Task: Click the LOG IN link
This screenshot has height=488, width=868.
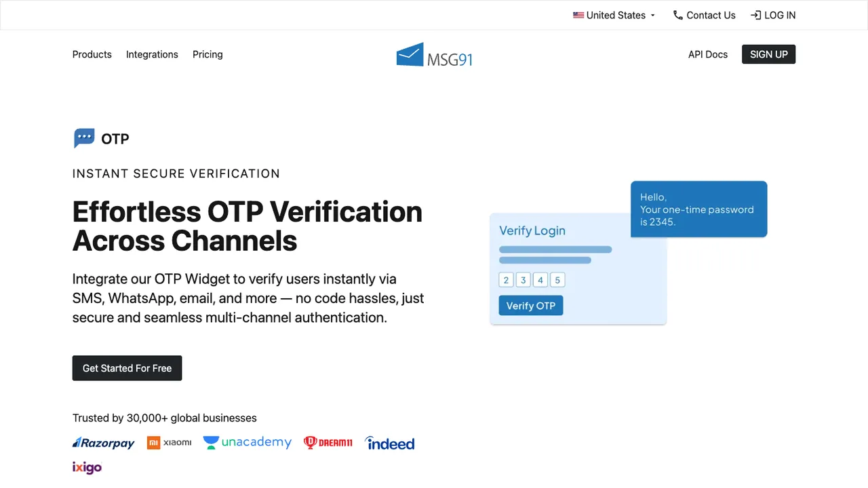Action: [x=773, y=15]
